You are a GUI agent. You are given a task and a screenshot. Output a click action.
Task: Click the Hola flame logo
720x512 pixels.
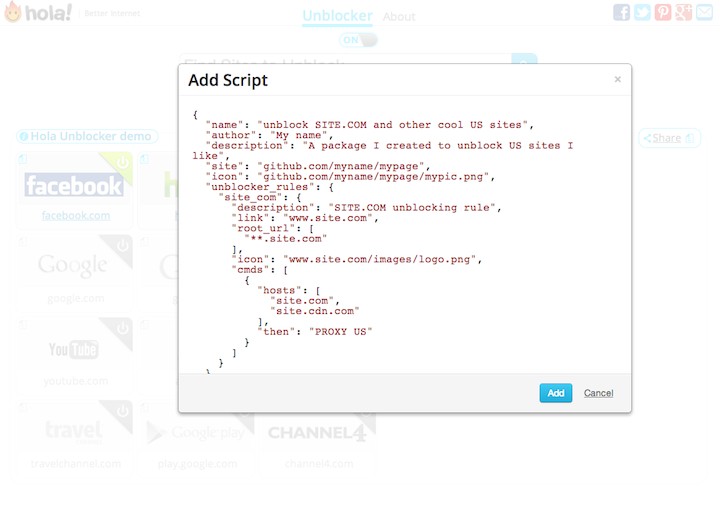[14, 14]
